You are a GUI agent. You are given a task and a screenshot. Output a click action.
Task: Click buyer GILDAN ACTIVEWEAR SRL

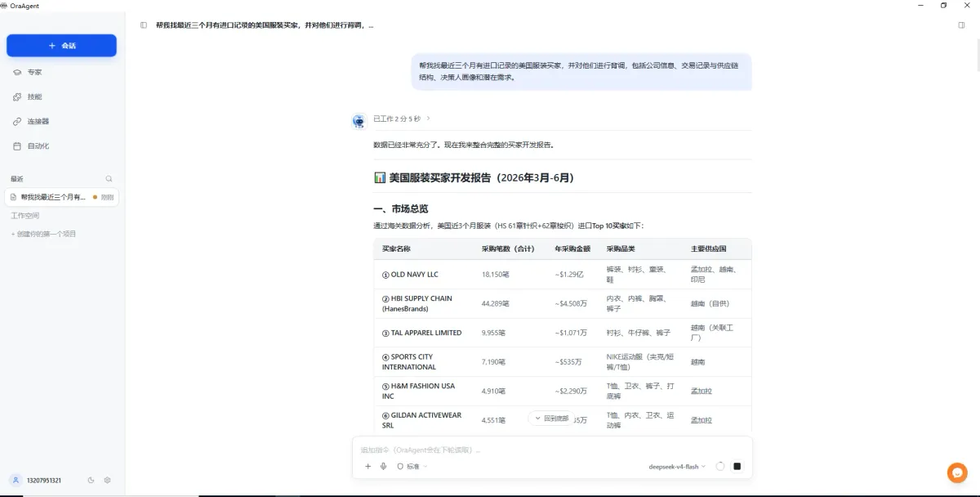pos(422,419)
